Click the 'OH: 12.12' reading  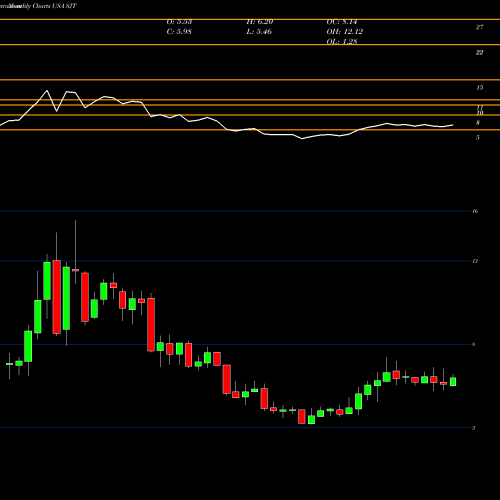[x=345, y=32]
